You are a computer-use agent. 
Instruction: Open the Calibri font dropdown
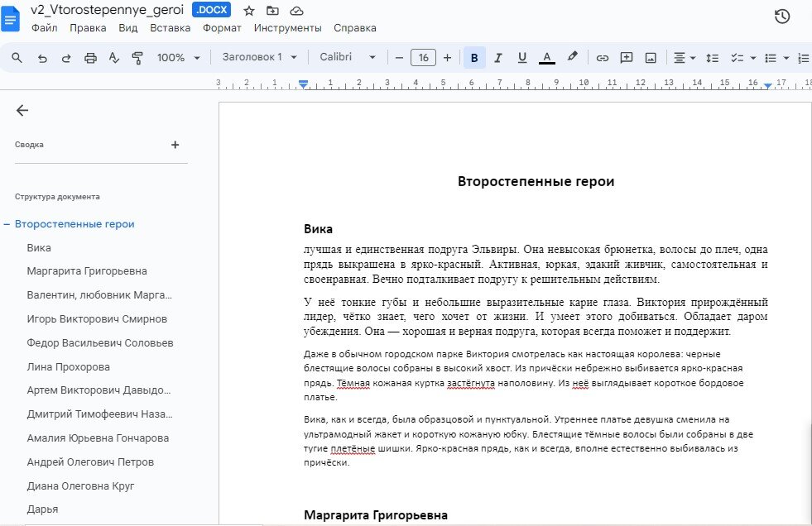(x=348, y=57)
